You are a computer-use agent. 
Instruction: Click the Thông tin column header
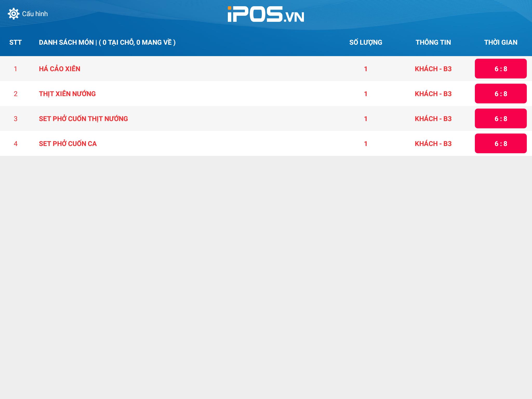[x=433, y=42]
